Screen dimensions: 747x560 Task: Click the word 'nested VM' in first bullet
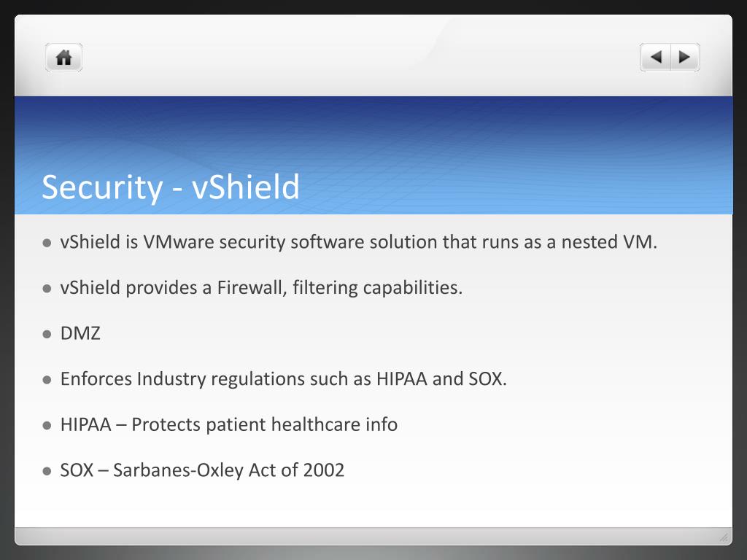pos(609,242)
